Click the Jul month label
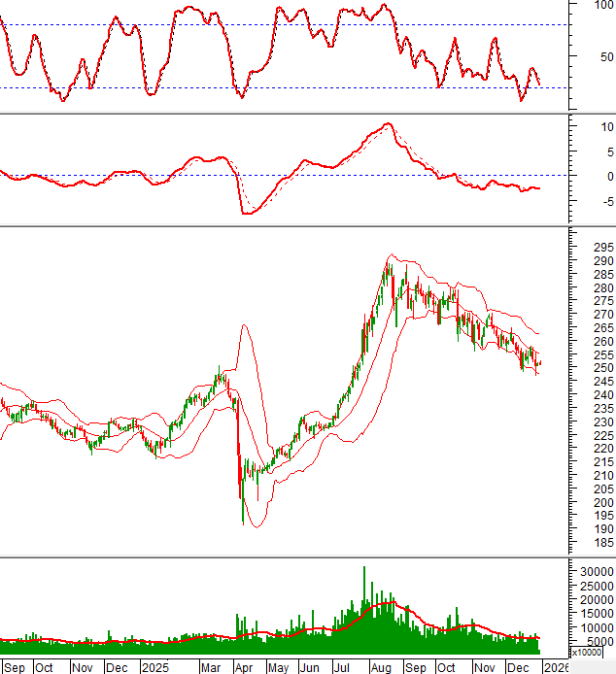The width and height of the screenshot is (616, 674). tap(342, 667)
